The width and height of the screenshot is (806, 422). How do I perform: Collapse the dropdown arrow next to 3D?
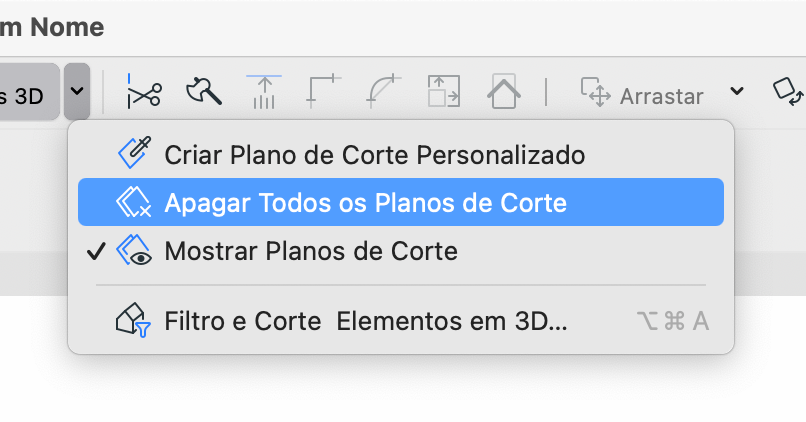pyautogui.click(x=77, y=91)
